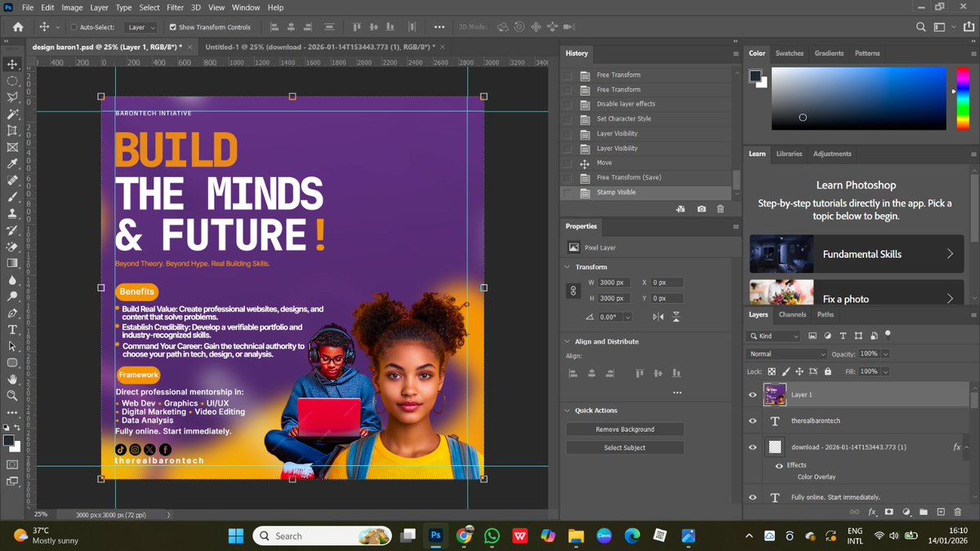Select the Hand tool
The width and height of the screenshot is (980, 551).
tap(12, 379)
